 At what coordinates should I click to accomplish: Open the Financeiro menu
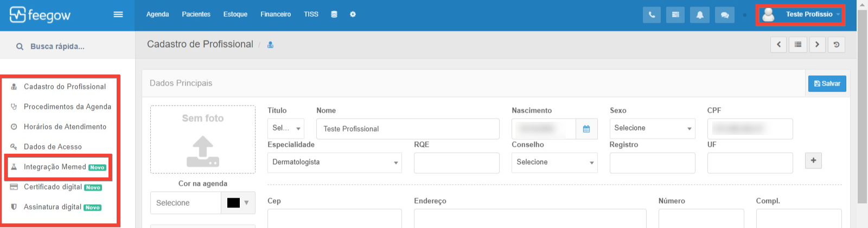(x=276, y=15)
